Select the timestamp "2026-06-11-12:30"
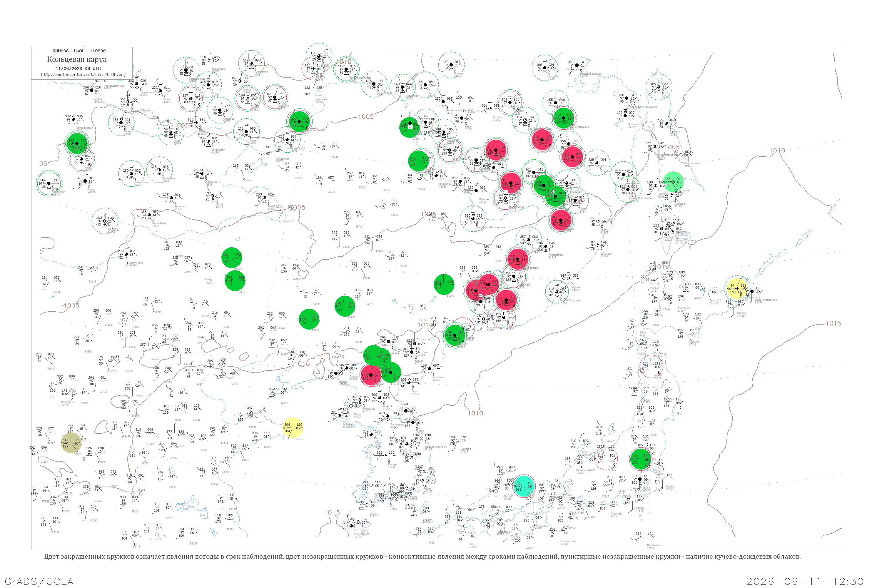Viewport: 882px width, 588px height. (805, 582)
